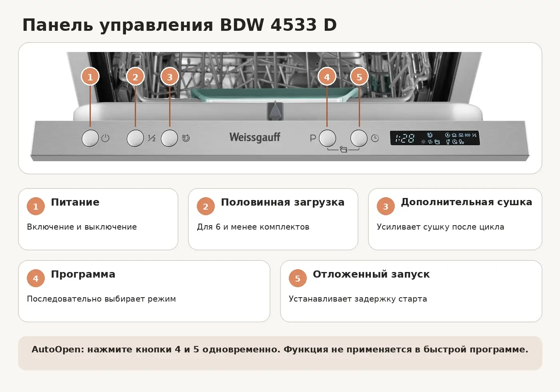Click the extra drying indicator on the display
Screen dimensions: 560x392
430,135
